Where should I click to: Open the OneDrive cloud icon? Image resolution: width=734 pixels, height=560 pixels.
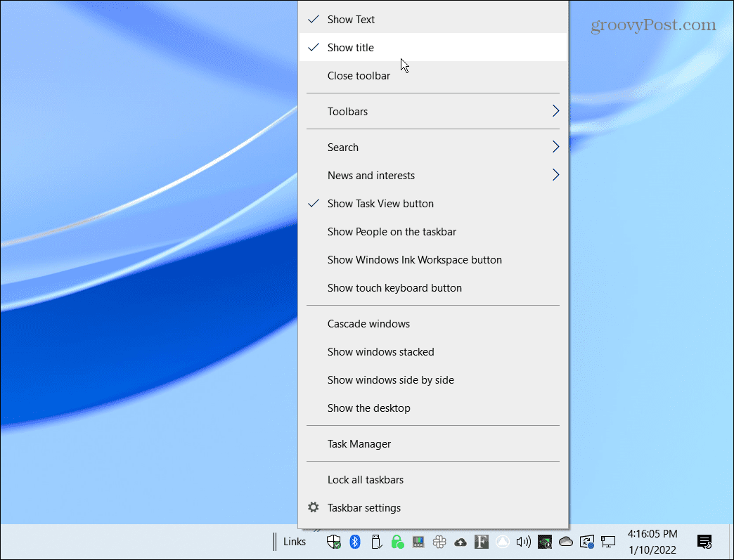(566, 542)
